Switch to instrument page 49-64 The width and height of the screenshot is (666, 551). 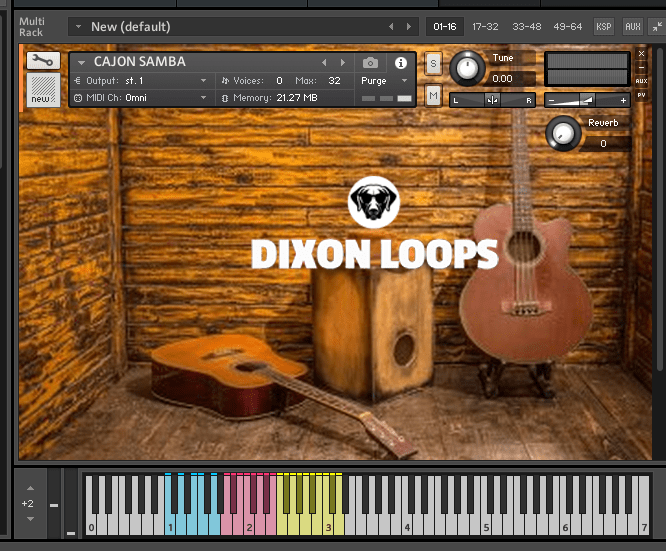pyautogui.click(x=568, y=26)
